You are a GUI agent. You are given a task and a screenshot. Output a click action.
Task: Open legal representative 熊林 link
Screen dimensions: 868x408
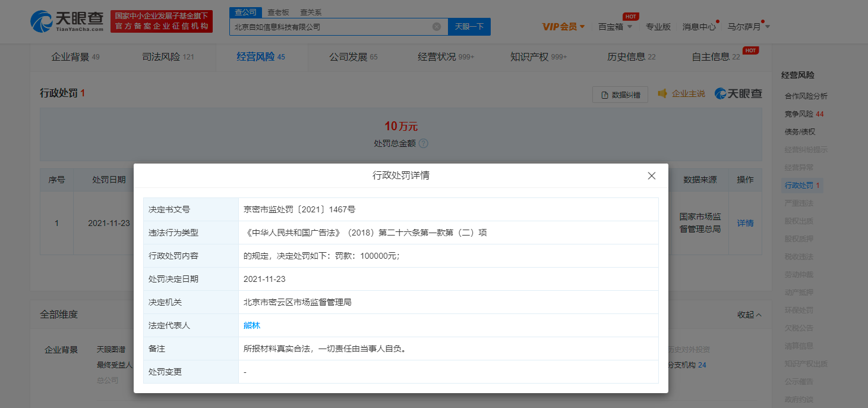(252, 325)
